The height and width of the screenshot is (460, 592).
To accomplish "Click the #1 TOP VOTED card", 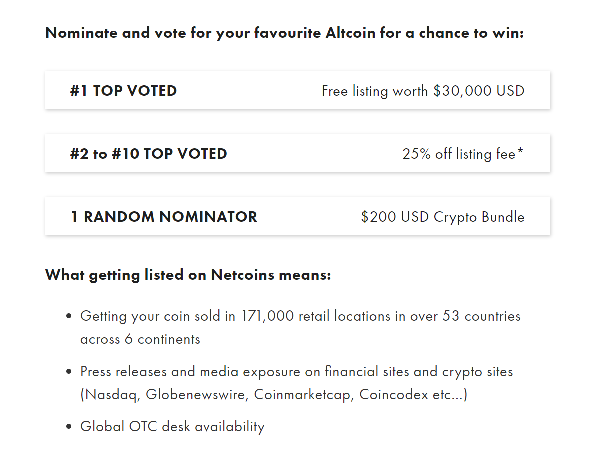I will click(298, 90).
